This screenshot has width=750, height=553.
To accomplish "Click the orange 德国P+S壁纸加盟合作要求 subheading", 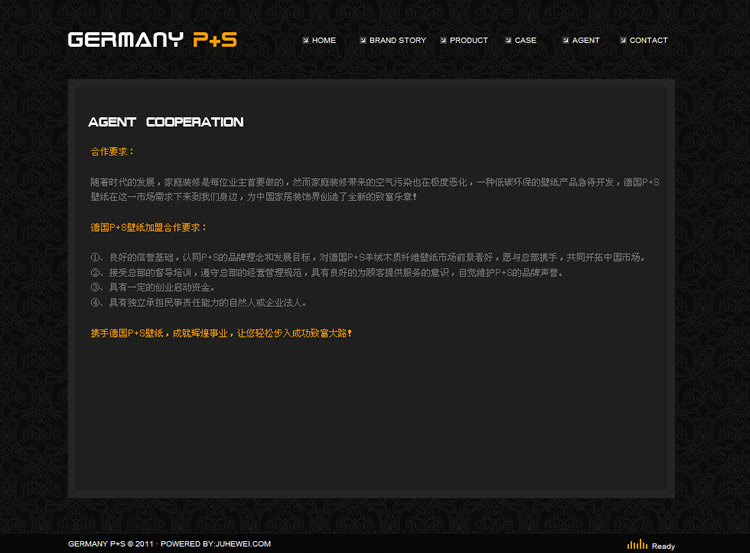I will pyautogui.click(x=148, y=227).
